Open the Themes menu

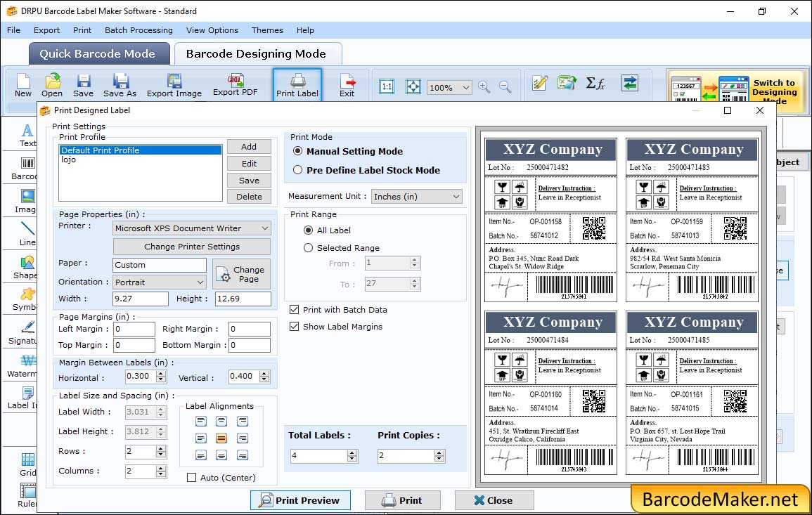pos(267,30)
